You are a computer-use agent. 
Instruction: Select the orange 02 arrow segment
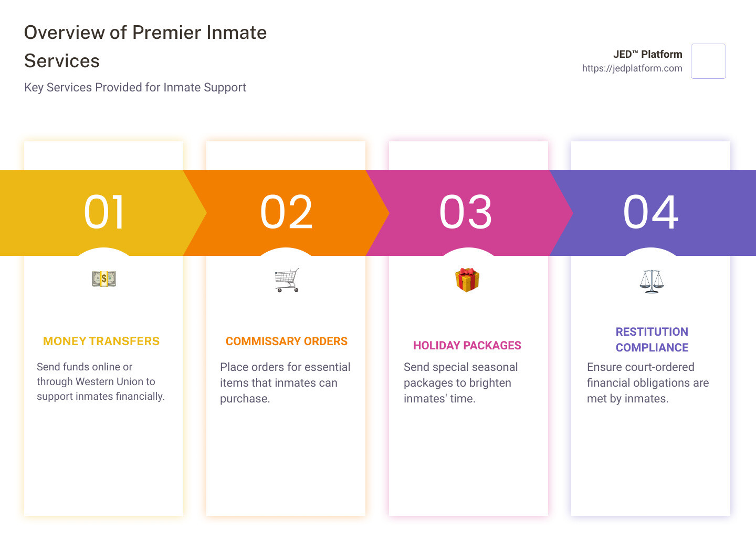[286, 213]
